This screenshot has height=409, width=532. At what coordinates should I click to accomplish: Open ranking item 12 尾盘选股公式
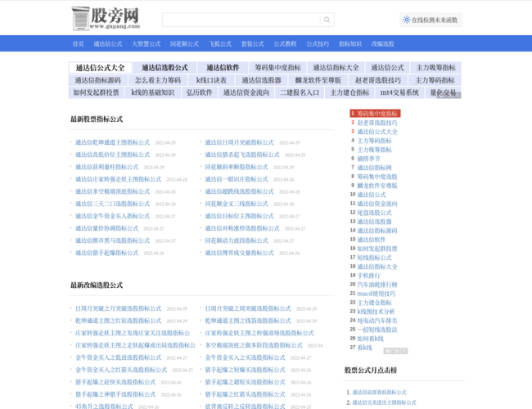point(374,213)
